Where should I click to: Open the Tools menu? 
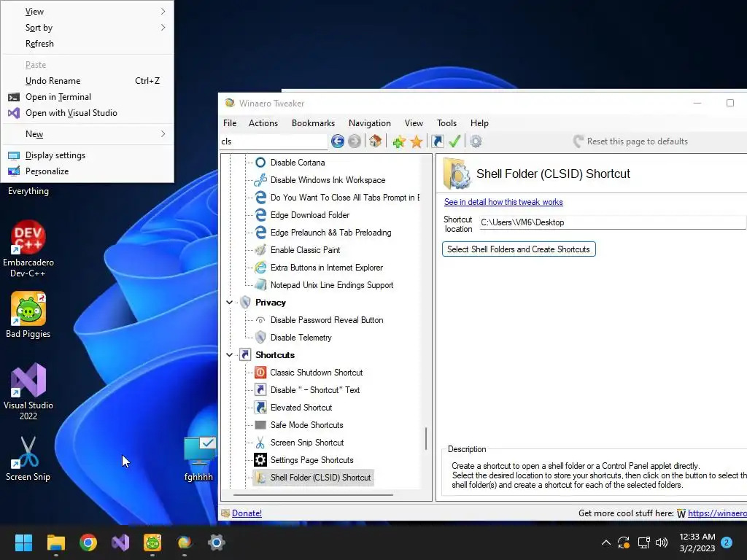click(446, 122)
